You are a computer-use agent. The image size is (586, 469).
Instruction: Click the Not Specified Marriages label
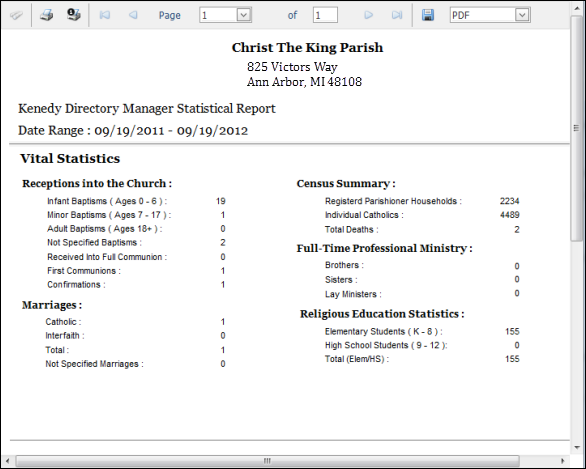[94, 364]
